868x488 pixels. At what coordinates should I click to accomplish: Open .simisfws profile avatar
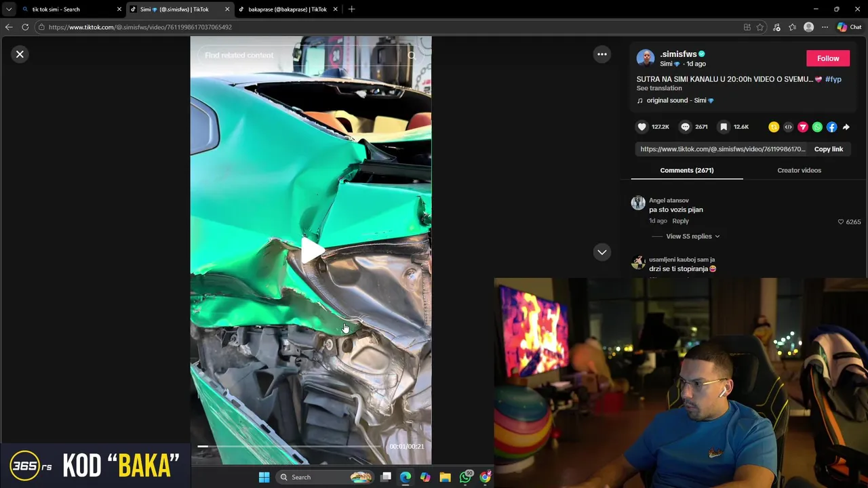tap(645, 58)
